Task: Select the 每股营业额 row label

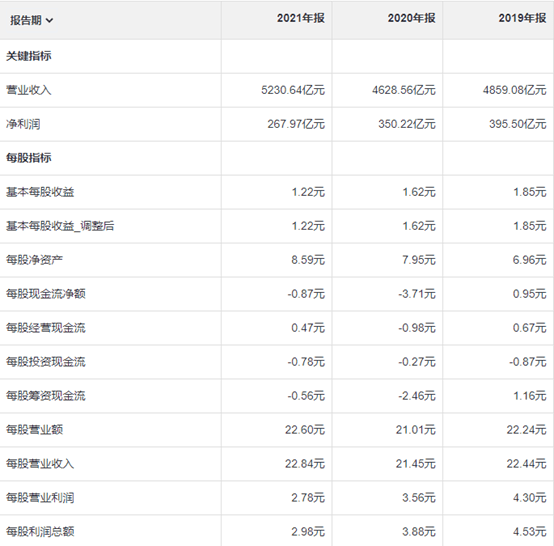Action: click(34, 429)
